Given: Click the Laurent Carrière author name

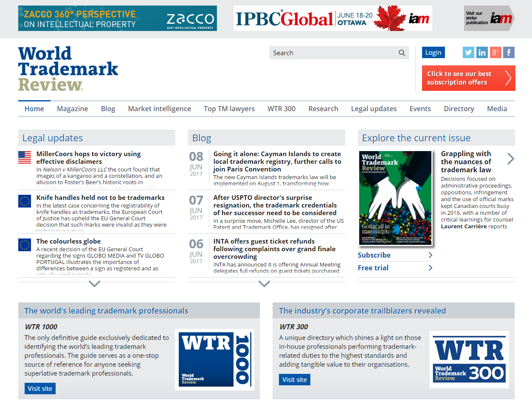Looking at the screenshot, I should (464, 226).
